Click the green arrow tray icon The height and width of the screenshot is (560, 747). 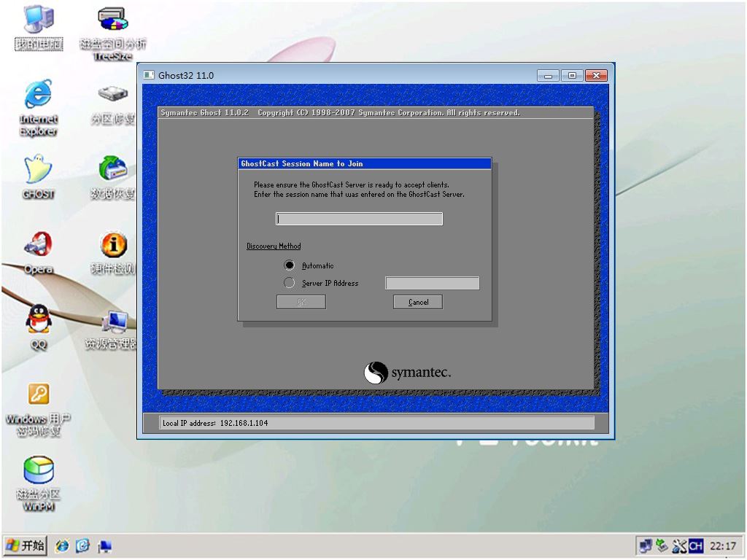(x=662, y=545)
